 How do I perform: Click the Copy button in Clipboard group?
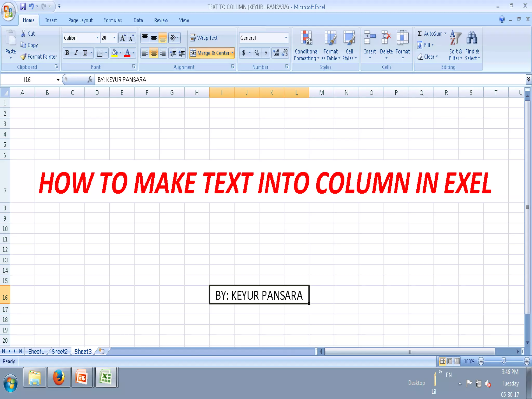(x=29, y=45)
